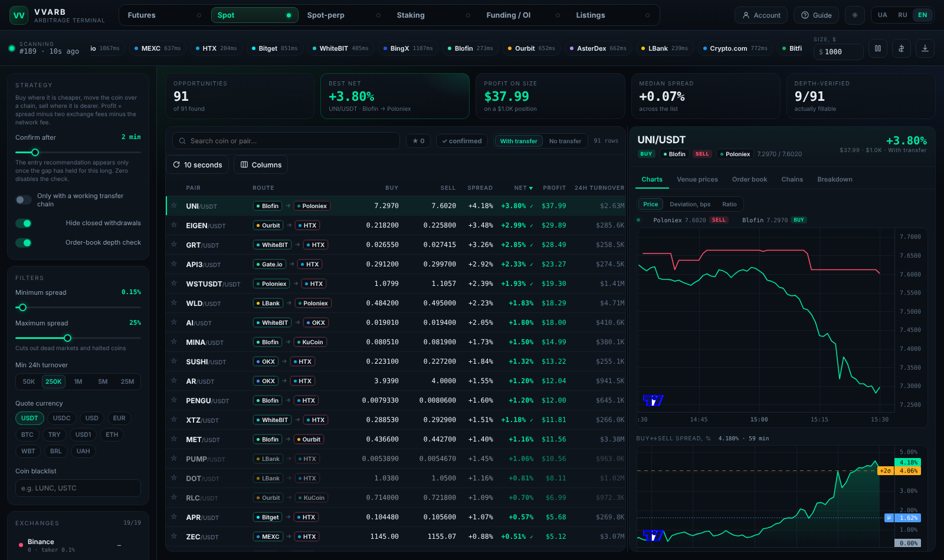
Task: Switch to the Spot-perp tab
Action: point(344,15)
